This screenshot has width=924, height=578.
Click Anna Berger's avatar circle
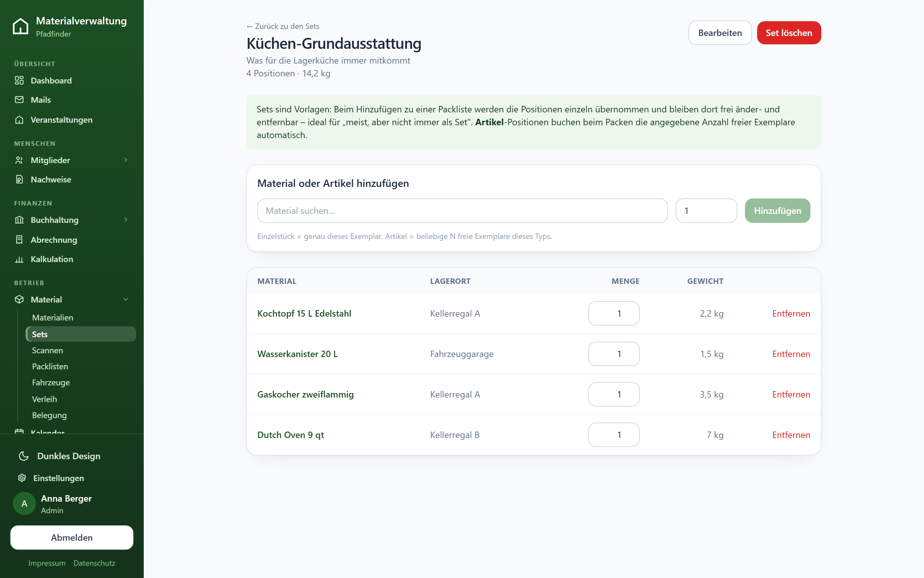coord(24,504)
